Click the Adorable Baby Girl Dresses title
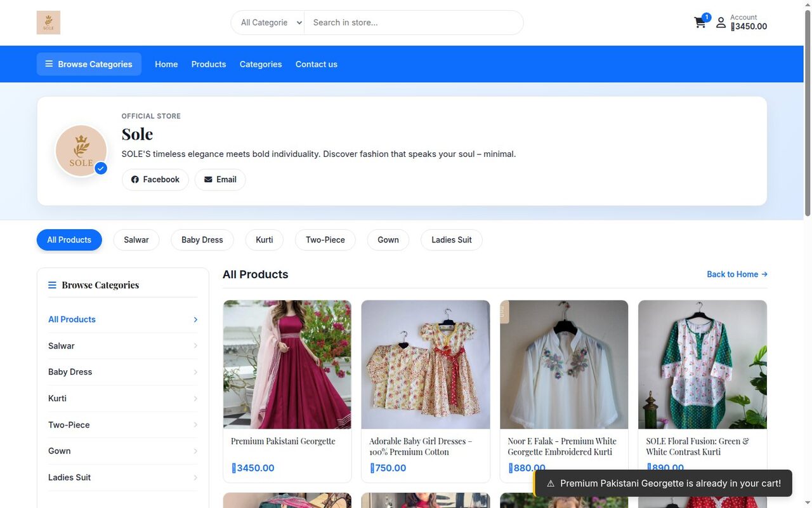The width and height of the screenshot is (812, 508). (x=421, y=446)
